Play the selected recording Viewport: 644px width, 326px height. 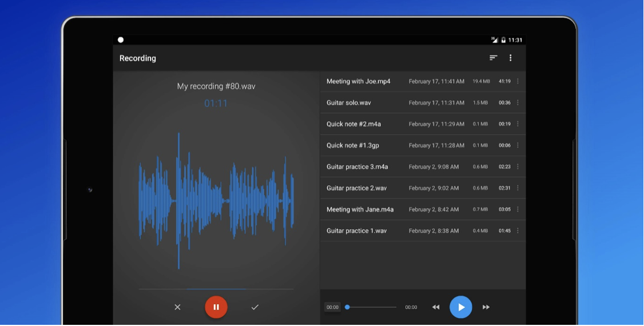click(461, 307)
